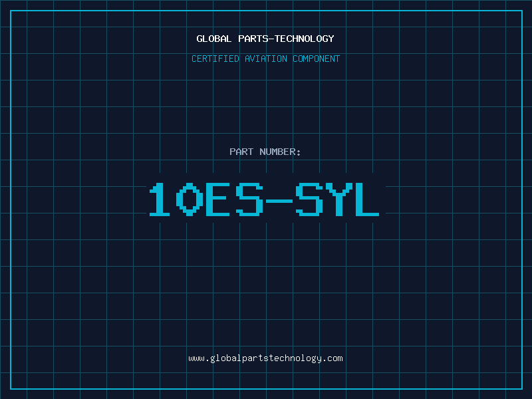
Task: Click the top-left corner of the cyan border frame
Action: [11, 11]
